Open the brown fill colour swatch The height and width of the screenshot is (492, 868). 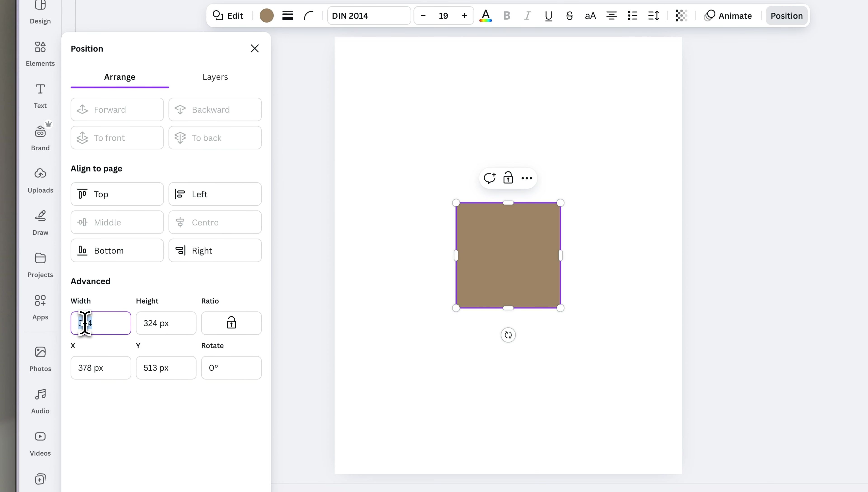point(267,16)
